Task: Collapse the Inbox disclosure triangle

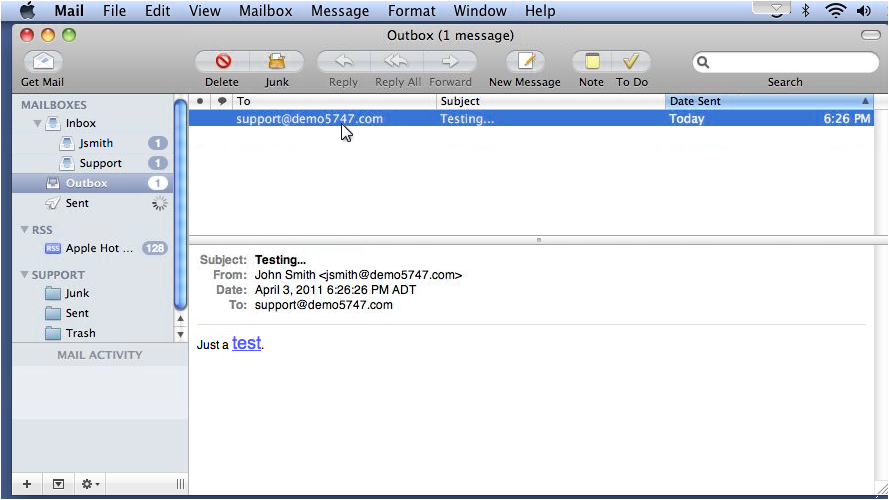Action: point(37,124)
